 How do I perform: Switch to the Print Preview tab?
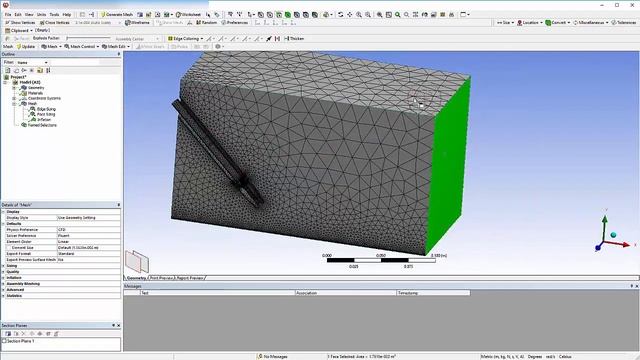pos(161,278)
